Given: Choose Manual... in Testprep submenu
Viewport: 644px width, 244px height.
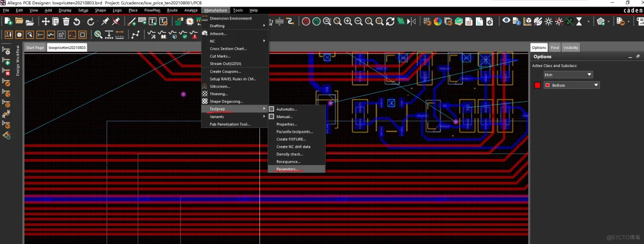Looking at the screenshot, I should (296, 117).
